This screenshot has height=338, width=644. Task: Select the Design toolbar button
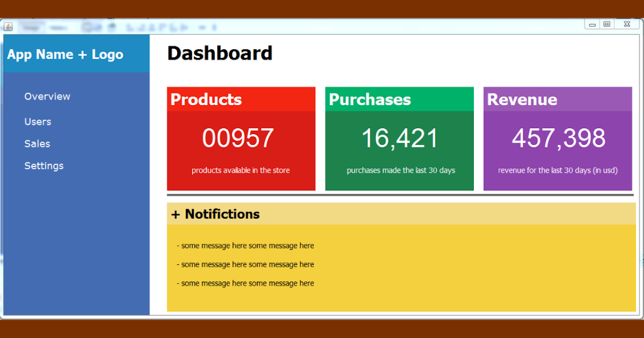tap(31, 26)
